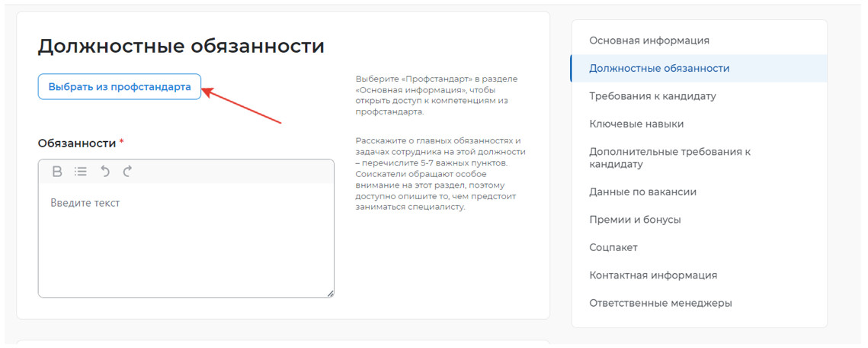The image size is (868, 348).
Task: Go to 'Требования к кандидату' section
Action: click(x=652, y=96)
